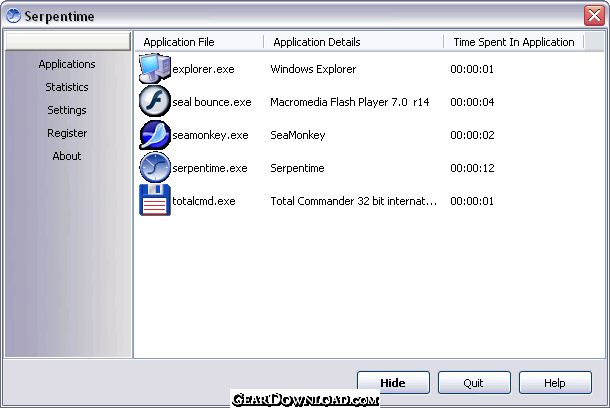Click the Macromedia Flash Player 7.0 r14 cell

click(x=350, y=102)
